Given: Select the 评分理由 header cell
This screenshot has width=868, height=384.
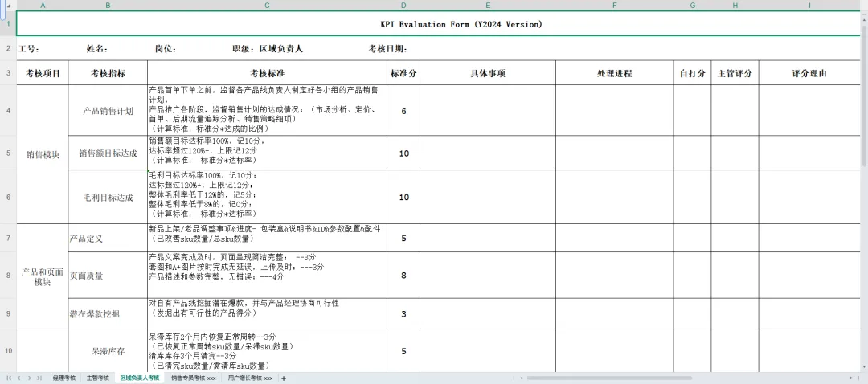Looking at the screenshot, I should click(x=809, y=73).
